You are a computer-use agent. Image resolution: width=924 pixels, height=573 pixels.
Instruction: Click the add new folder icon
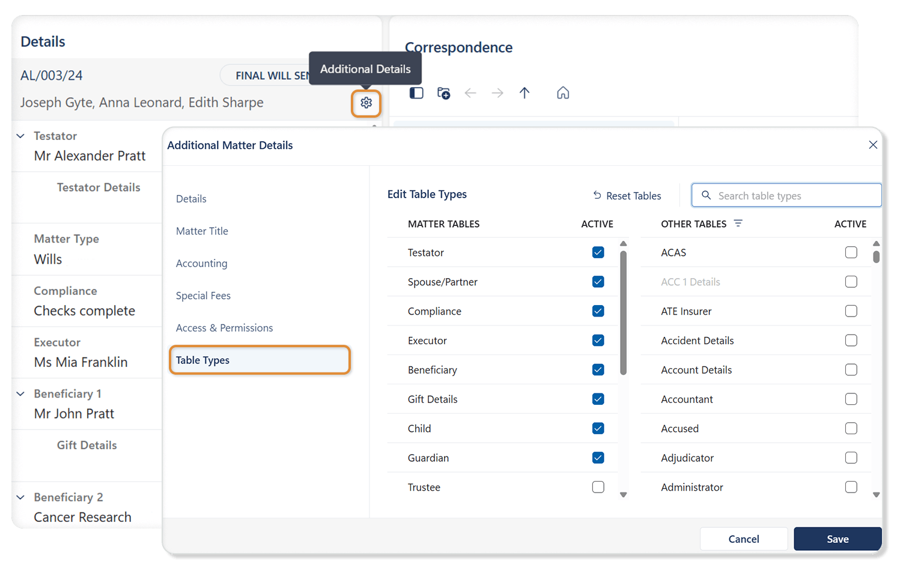[443, 93]
